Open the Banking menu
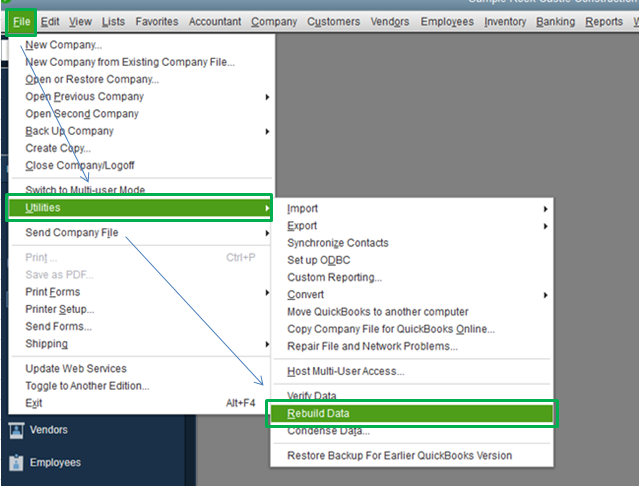Screen dimensions: 639x486 [555, 22]
